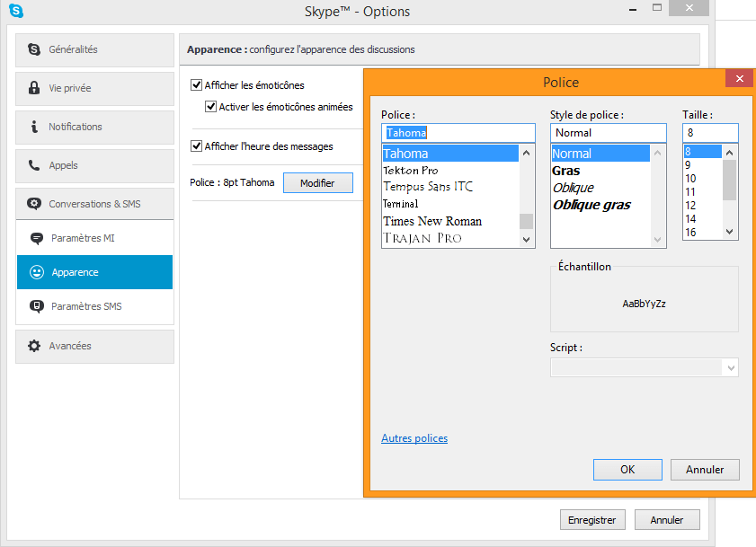The image size is (756, 547).
Task: Select size 9 in Taille list
Action: click(702, 165)
